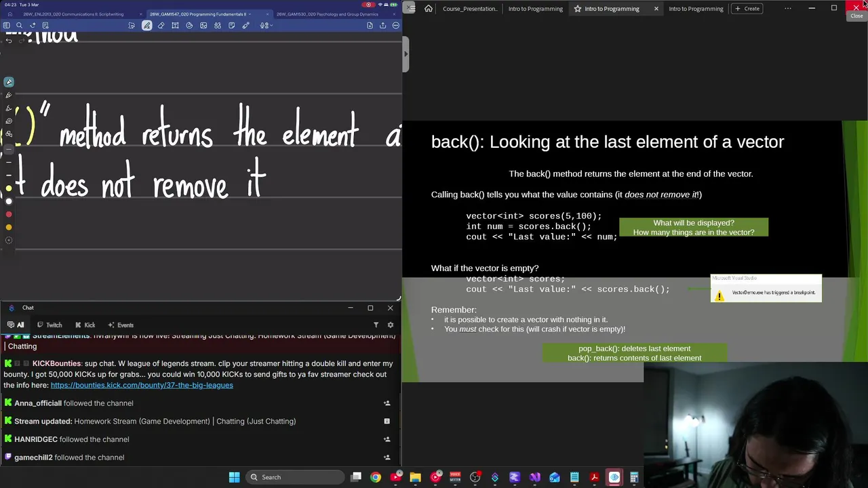Open the search icon in notes app

(x=19, y=25)
